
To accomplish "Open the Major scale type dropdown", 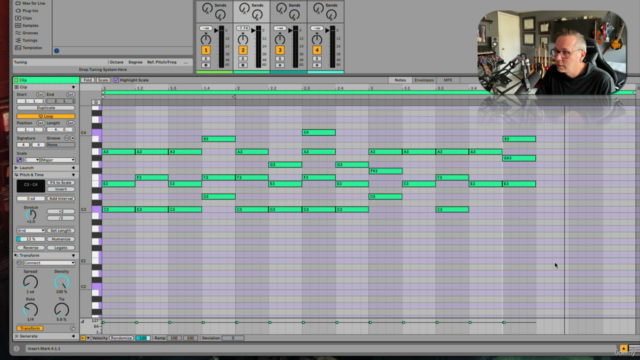I will [58, 160].
